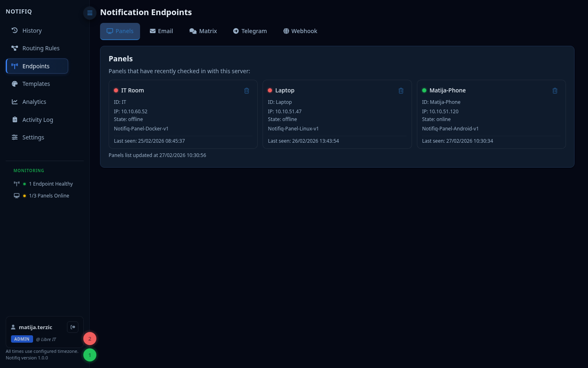Switch to the Matrix tab
The height and width of the screenshot is (368, 588).
203,31
